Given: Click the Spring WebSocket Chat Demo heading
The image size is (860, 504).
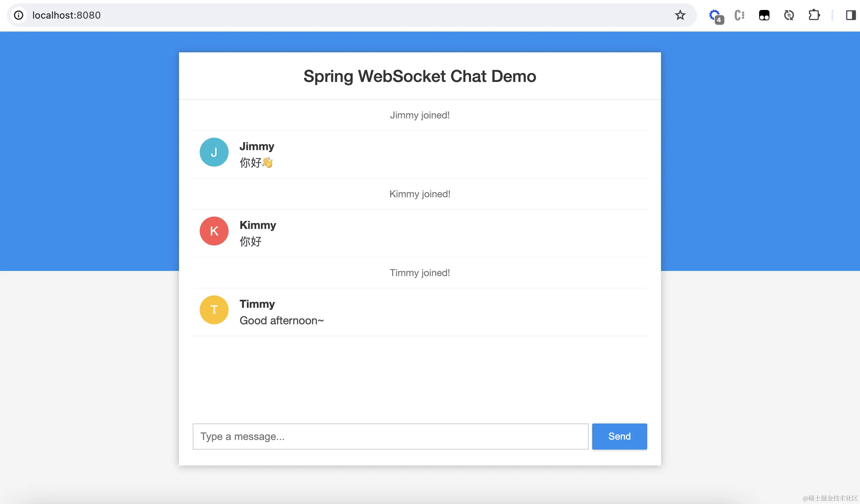Looking at the screenshot, I should pos(420,76).
